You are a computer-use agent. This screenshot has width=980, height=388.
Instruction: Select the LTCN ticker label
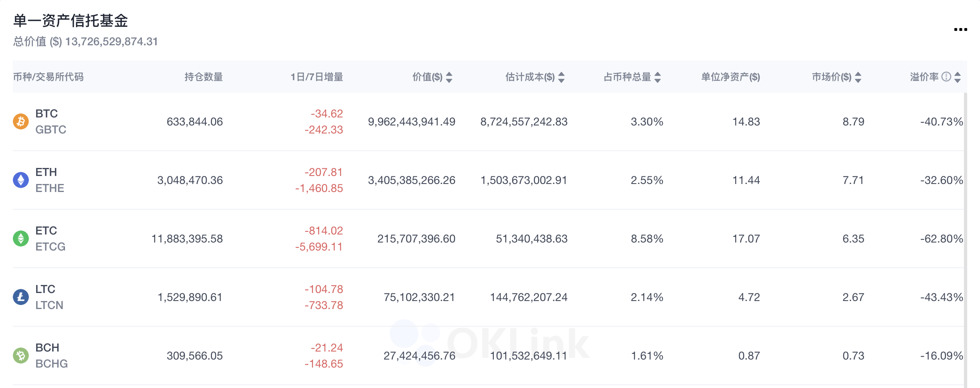pyautogui.click(x=49, y=305)
